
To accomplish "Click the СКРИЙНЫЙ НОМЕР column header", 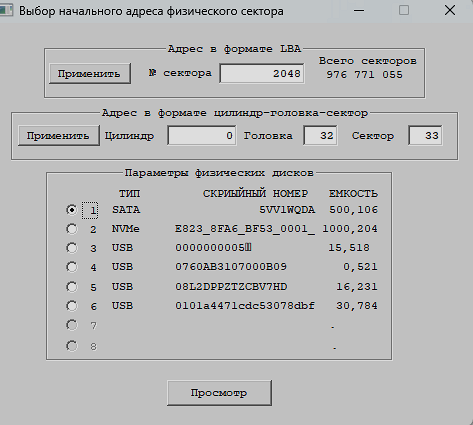I will coord(256,194).
